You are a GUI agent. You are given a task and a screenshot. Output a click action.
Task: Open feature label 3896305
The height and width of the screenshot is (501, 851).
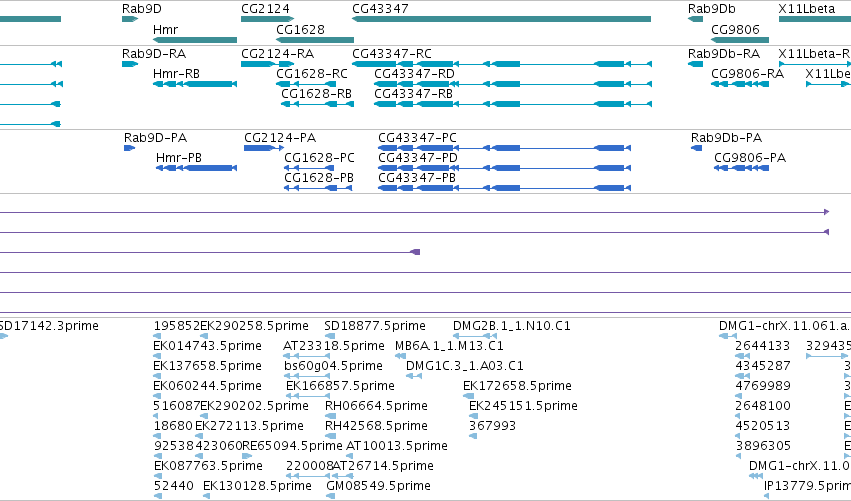click(x=763, y=446)
